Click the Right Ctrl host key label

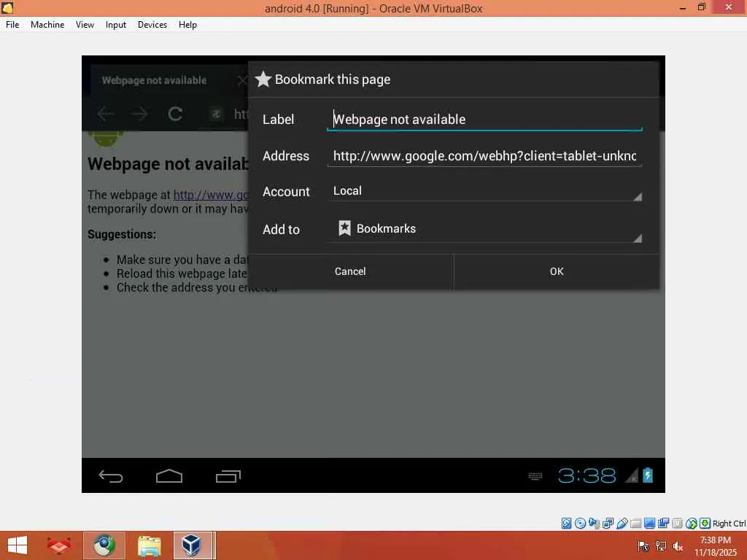click(729, 524)
